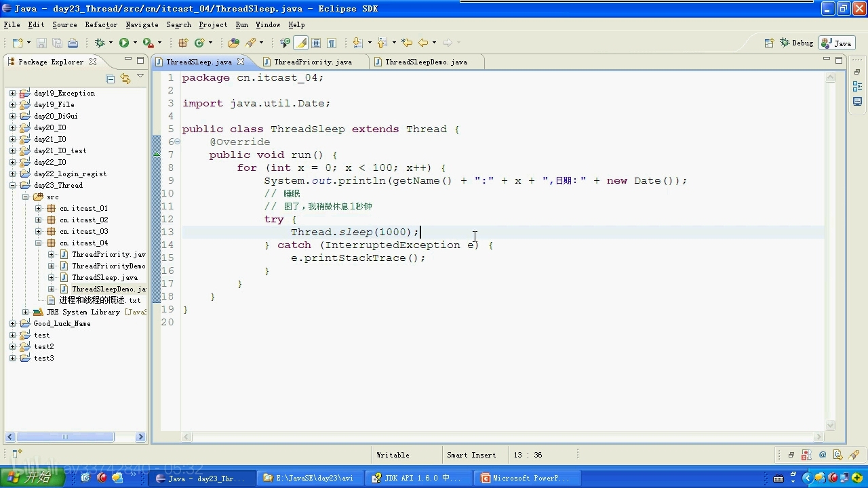Click the Save icon in toolbar
The height and width of the screenshot is (488, 868).
(x=42, y=43)
